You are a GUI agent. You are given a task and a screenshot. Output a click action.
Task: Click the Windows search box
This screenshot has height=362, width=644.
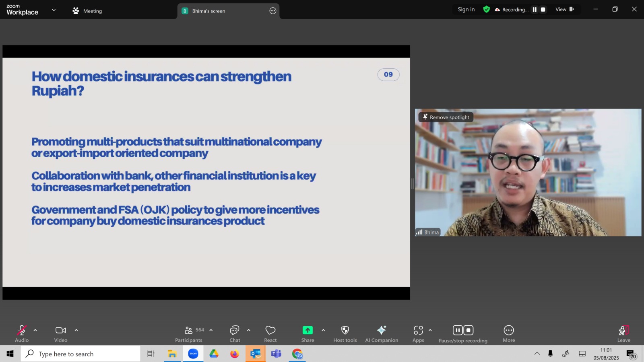[80, 354]
